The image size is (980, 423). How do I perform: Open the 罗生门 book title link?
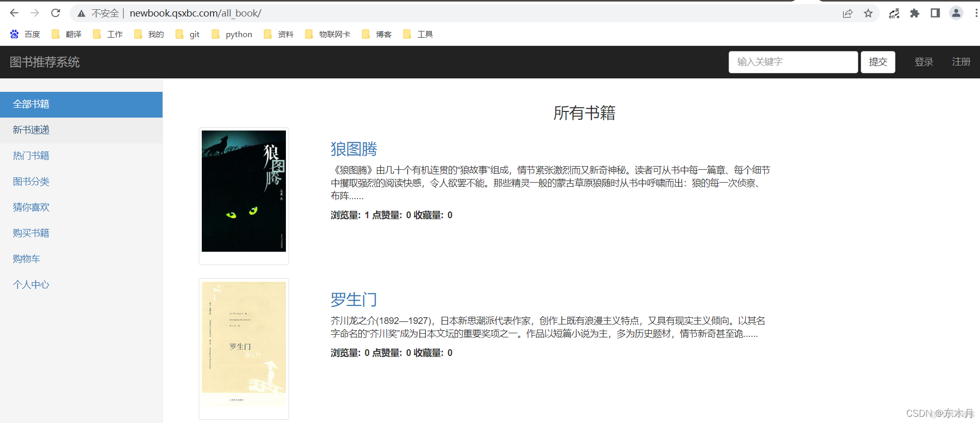pyautogui.click(x=354, y=300)
